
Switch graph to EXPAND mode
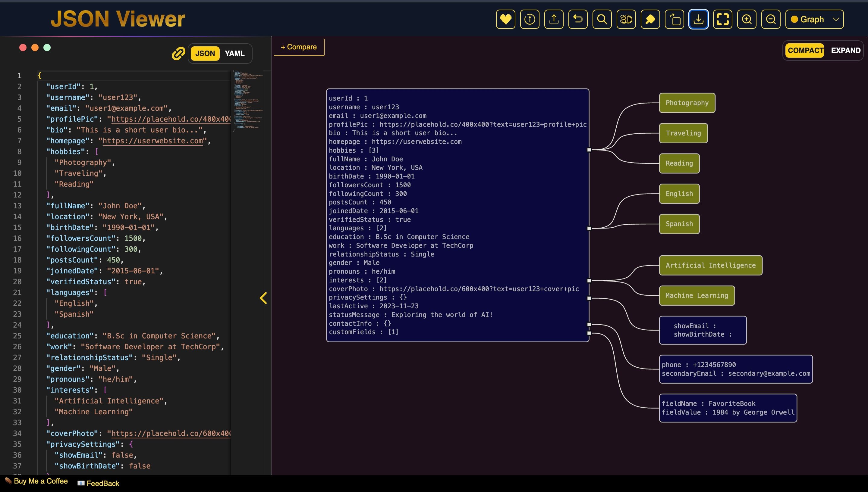tap(845, 50)
